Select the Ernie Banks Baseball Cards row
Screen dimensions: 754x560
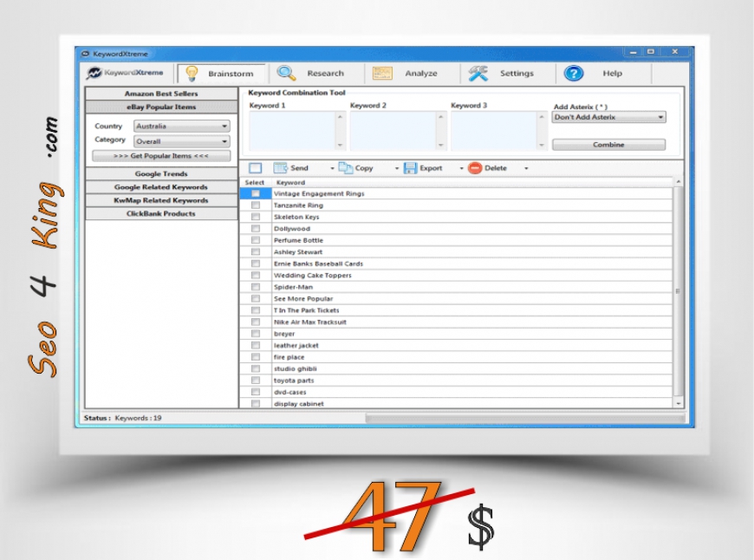(456, 264)
